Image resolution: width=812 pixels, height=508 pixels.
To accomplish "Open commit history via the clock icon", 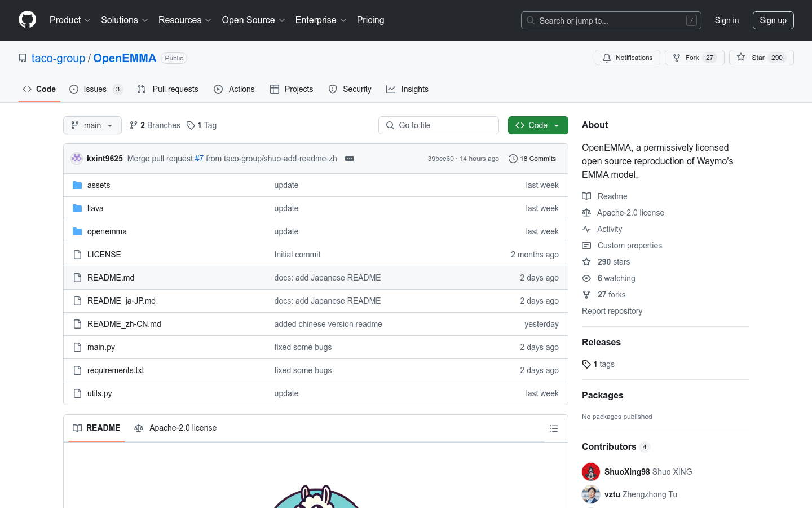I will tap(513, 159).
